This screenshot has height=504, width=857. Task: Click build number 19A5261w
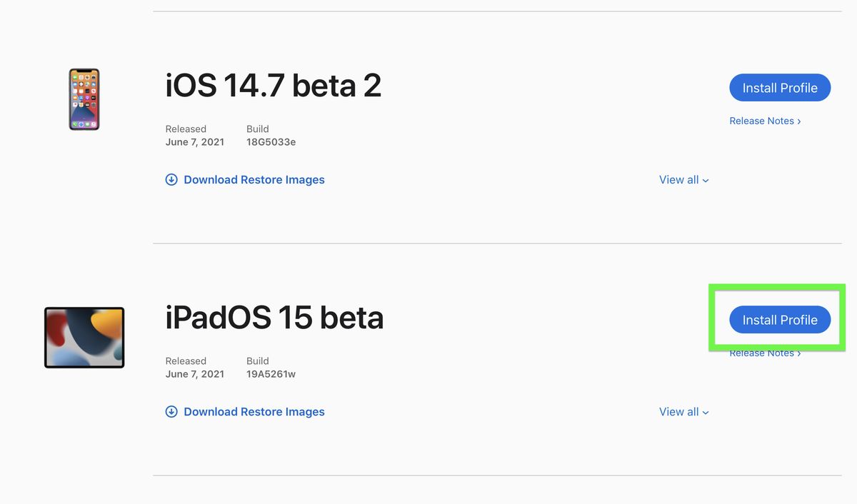[x=271, y=373]
